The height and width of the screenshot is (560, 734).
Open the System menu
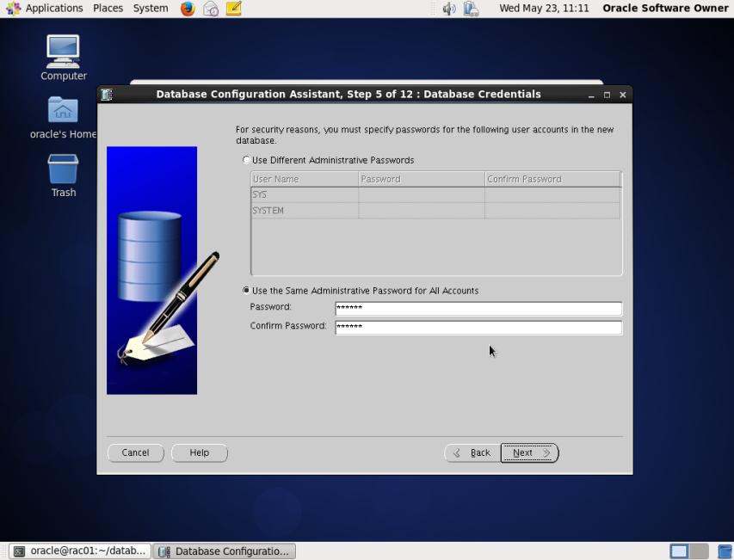coord(150,9)
